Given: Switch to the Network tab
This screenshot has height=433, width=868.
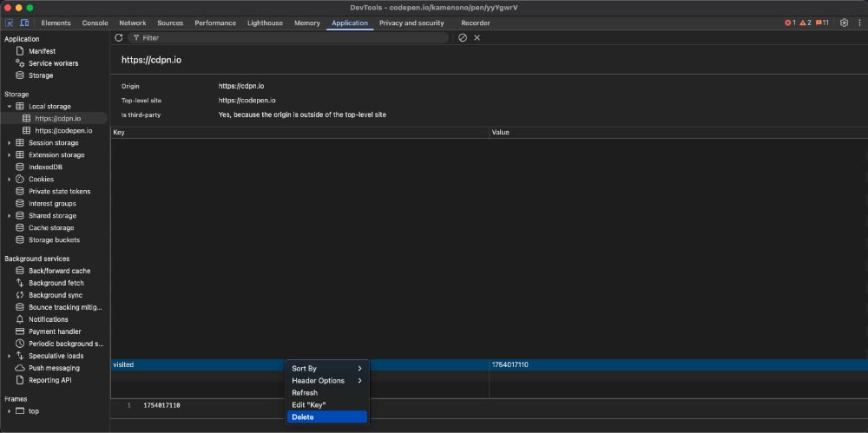Looking at the screenshot, I should pyautogui.click(x=133, y=23).
